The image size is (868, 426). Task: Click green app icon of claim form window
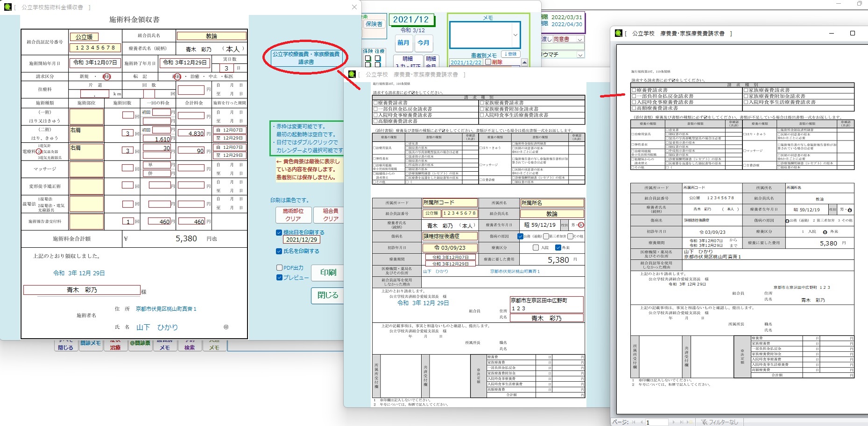(x=352, y=74)
